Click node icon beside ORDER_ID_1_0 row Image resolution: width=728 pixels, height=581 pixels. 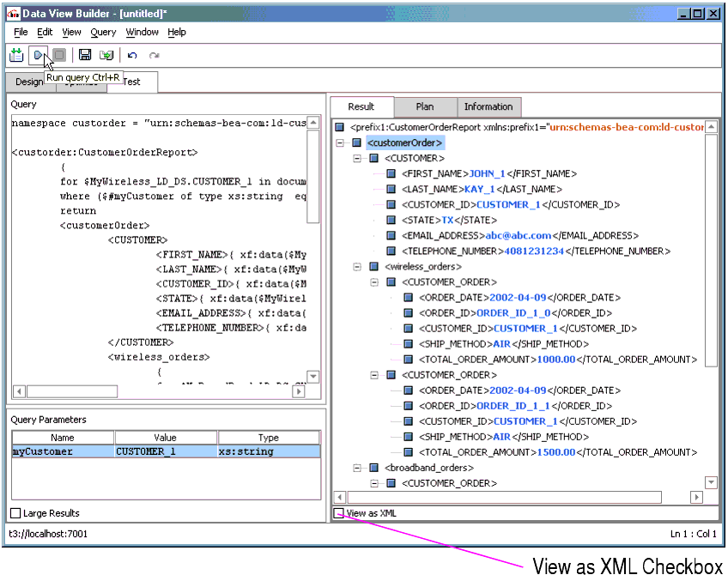click(x=408, y=313)
